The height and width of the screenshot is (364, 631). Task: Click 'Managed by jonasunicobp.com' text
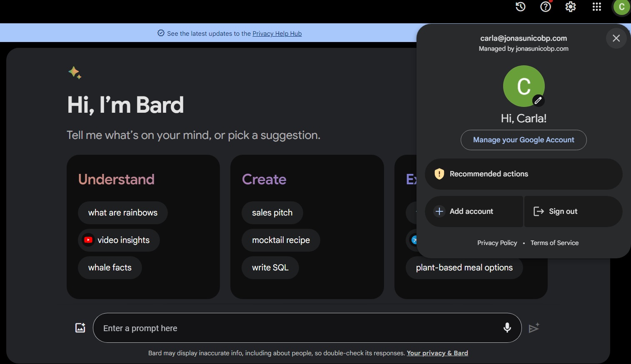pos(524,49)
